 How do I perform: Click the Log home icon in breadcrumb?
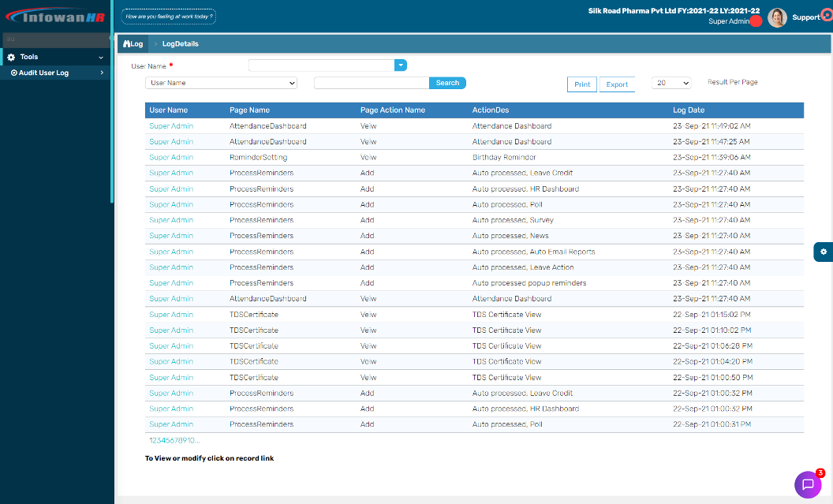(x=127, y=44)
